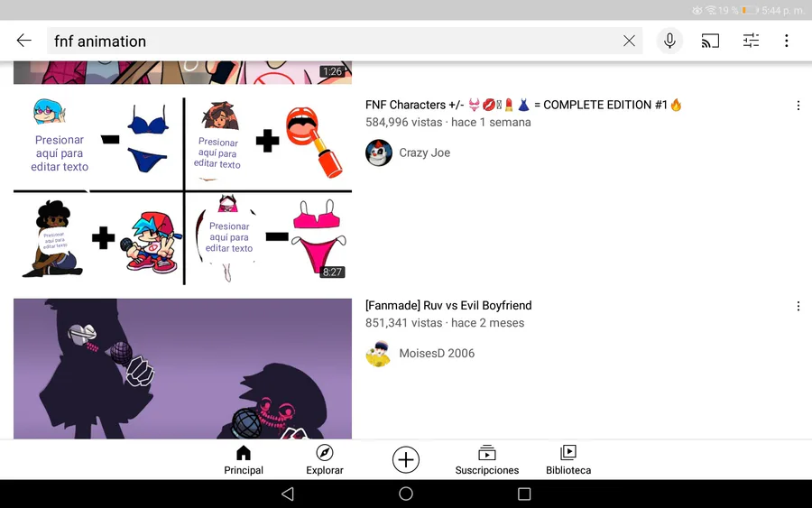Start voice search with the microphone
This screenshot has height=508, width=812.
(669, 41)
